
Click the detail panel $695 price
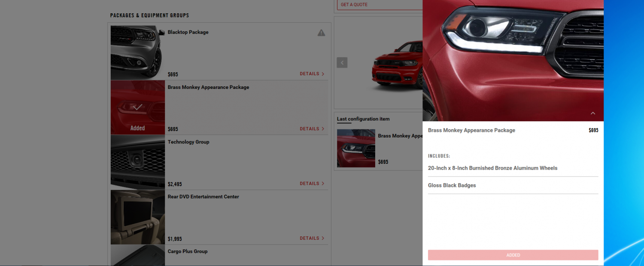click(593, 130)
